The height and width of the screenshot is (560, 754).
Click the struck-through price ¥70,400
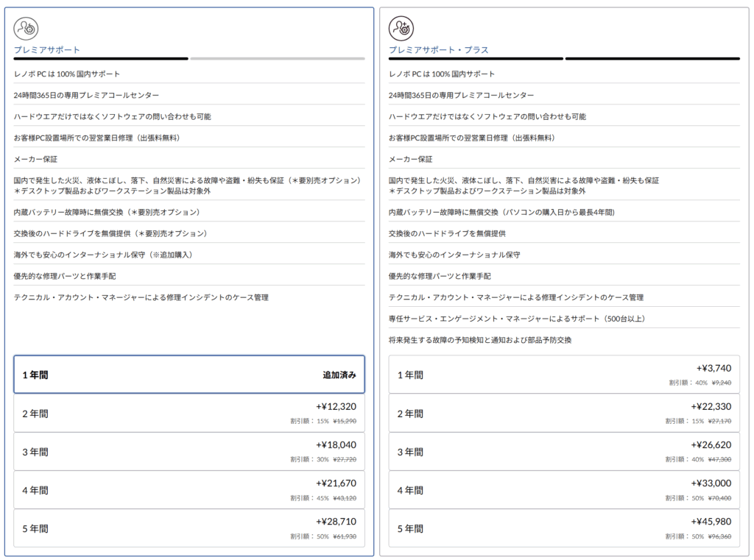[720, 498]
